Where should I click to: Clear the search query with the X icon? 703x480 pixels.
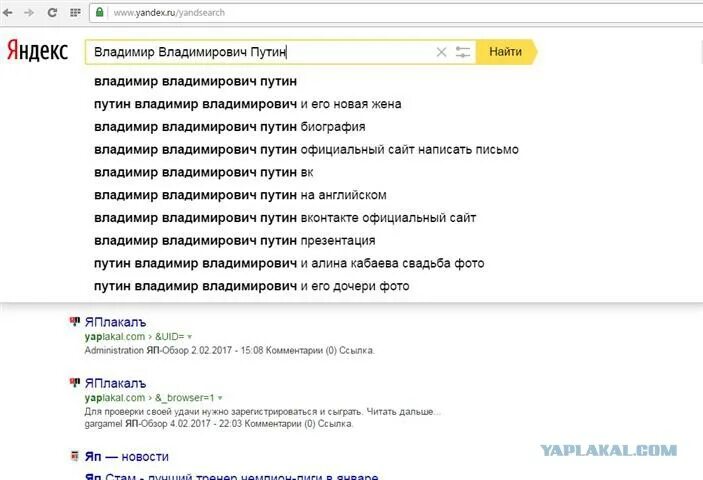(441, 52)
